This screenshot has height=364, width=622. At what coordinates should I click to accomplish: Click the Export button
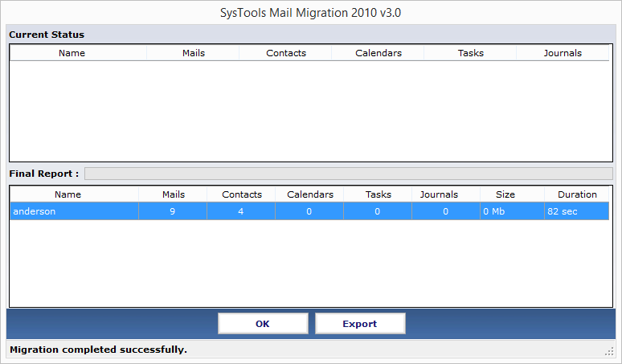pyautogui.click(x=360, y=324)
